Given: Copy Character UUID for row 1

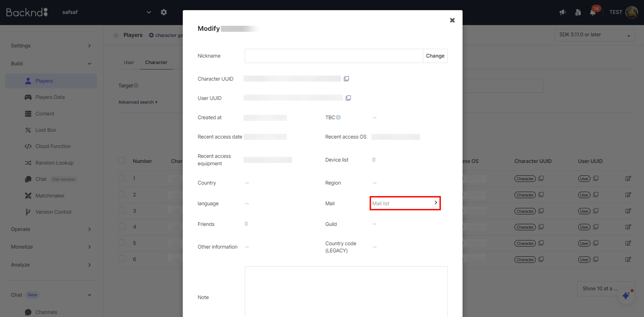Looking at the screenshot, I should 541,178.
